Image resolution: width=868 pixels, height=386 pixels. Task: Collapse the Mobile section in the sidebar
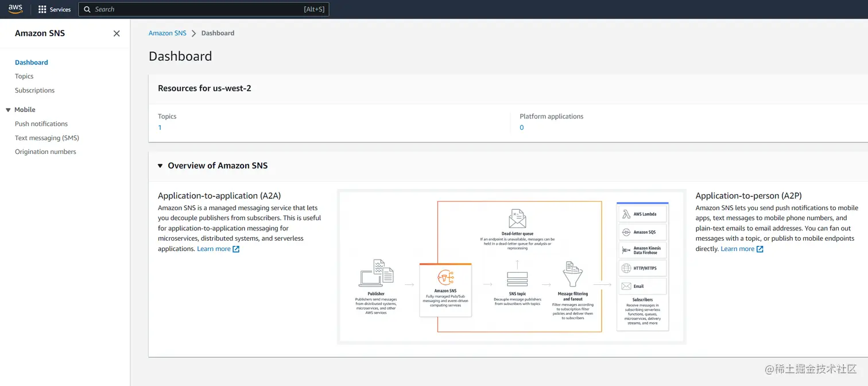pos(7,109)
